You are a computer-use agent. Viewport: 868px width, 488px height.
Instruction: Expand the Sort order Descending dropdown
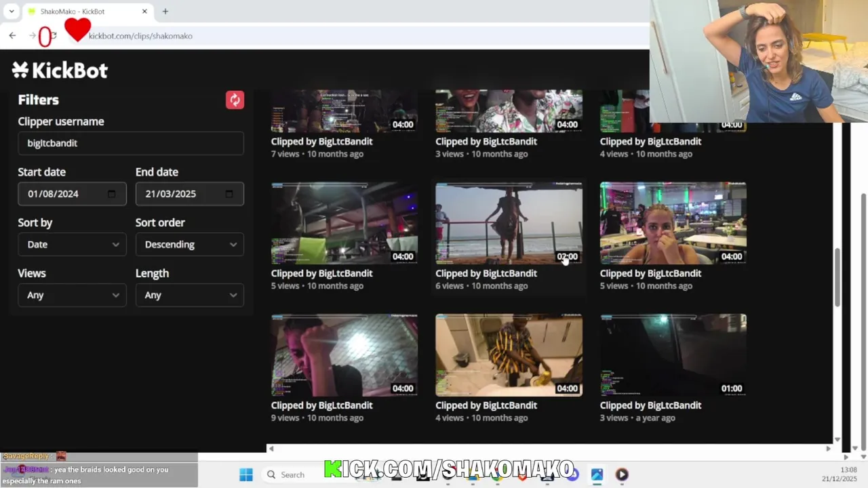[190, 245]
